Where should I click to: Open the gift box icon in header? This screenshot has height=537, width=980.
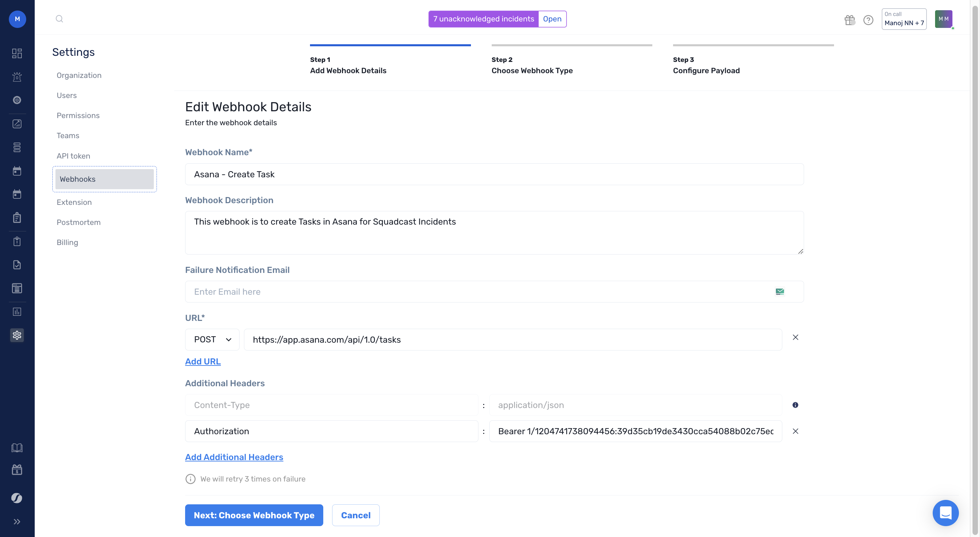tap(849, 20)
